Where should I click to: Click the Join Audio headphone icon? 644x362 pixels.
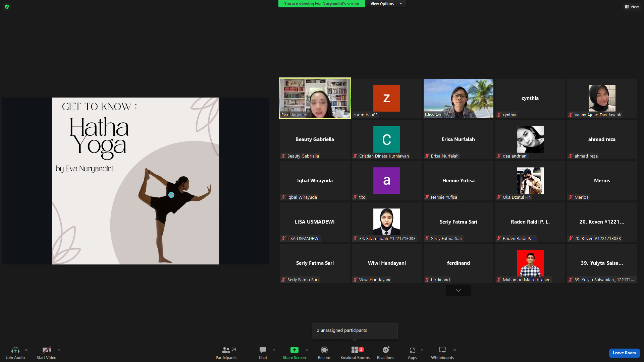click(x=15, y=350)
